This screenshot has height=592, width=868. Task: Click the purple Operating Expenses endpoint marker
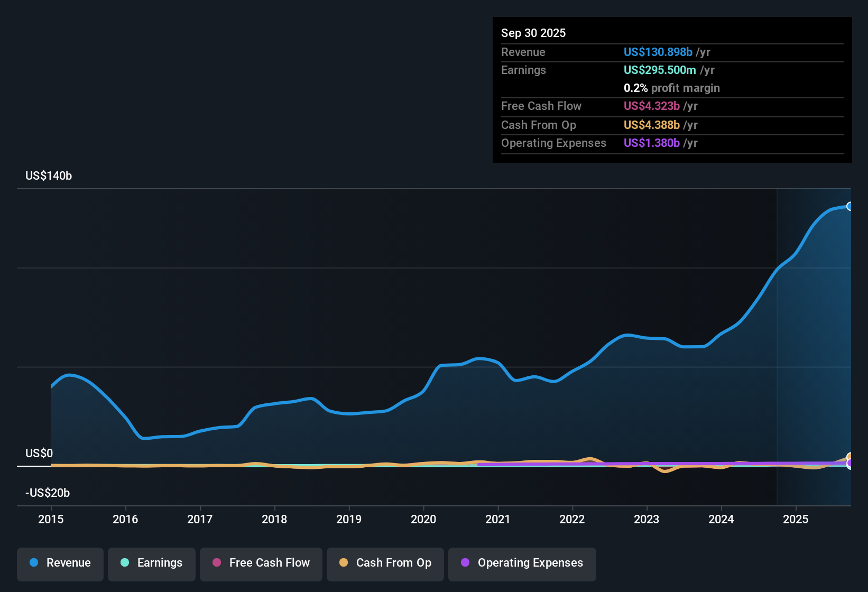pyautogui.click(x=850, y=464)
